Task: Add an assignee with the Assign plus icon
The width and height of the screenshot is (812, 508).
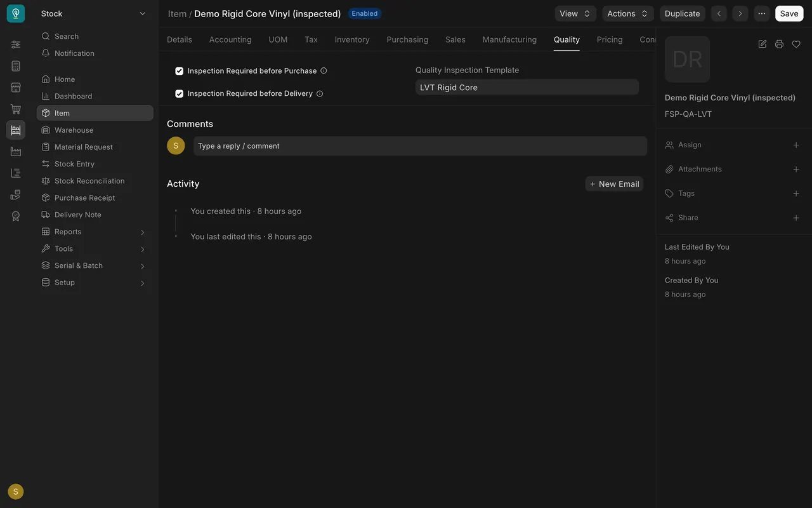Action: click(796, 145)
